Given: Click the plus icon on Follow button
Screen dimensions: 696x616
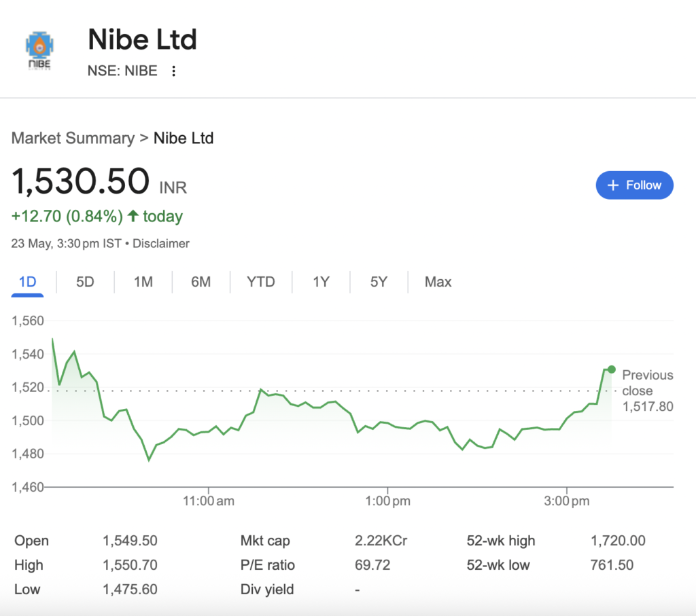Looking at the screenshot, I should [x=613, y=185].
